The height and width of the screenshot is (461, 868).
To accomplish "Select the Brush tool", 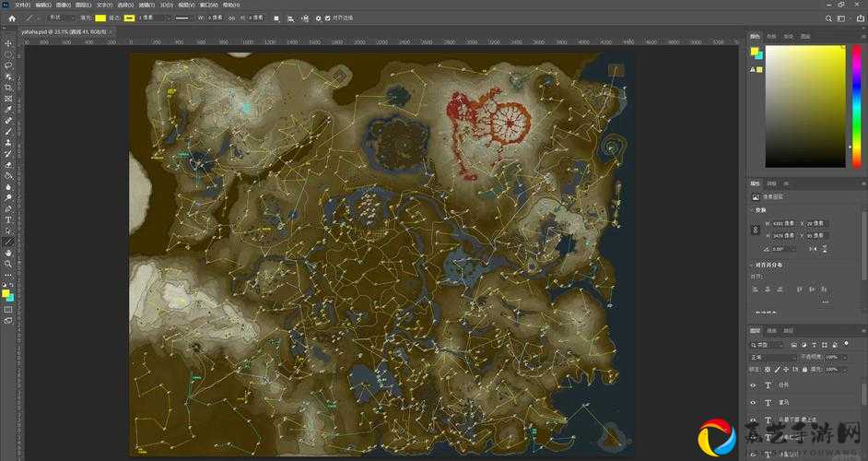I will [x=8, y=132].
